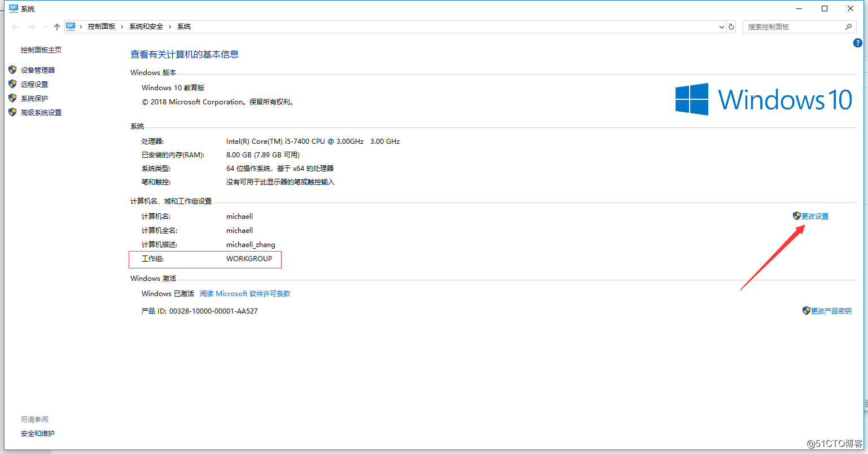Click the search magnifier icon
Screen dimensions: 868x454
click(848, 27)
